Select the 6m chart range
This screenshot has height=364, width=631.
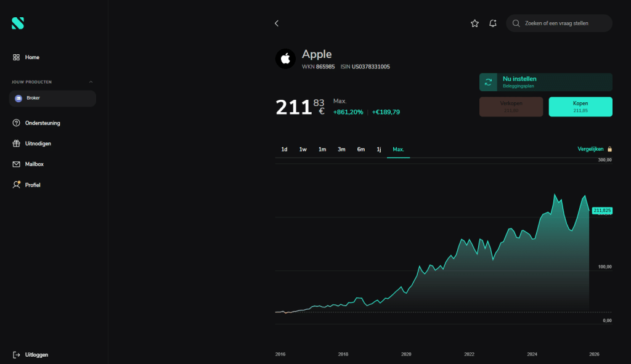361,149
